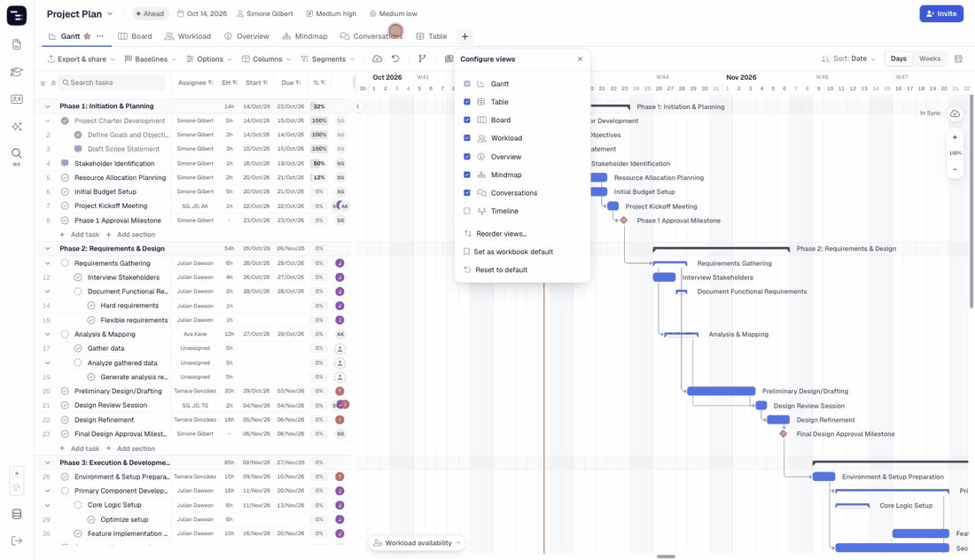Click Phase 1 Approval Milestone diamond
Screen dimensions: 975x560
[624, 220]
